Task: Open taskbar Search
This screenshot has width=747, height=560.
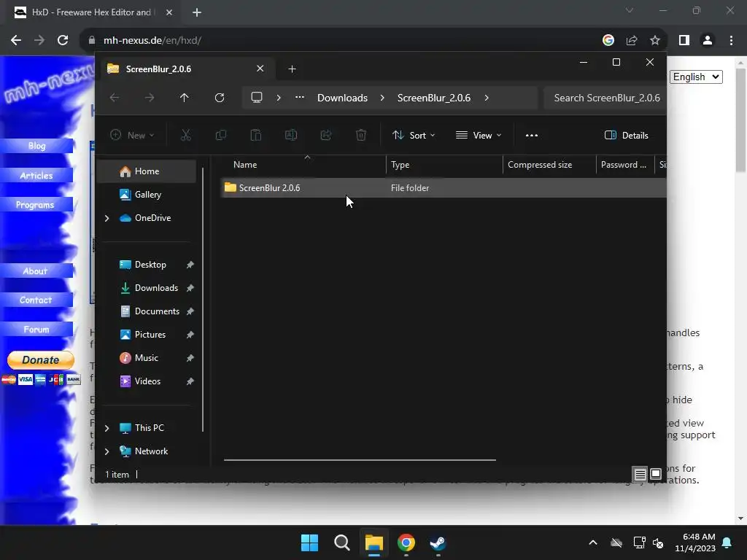Action: click(x=342, y=542)
